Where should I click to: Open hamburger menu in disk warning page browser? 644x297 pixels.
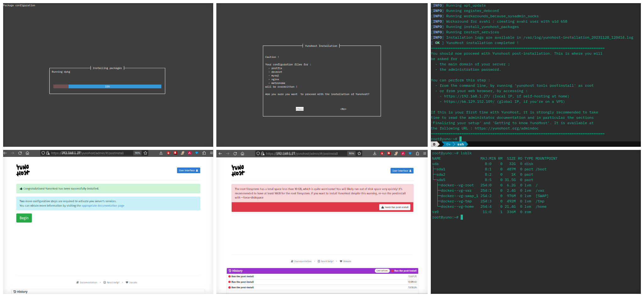425,153
